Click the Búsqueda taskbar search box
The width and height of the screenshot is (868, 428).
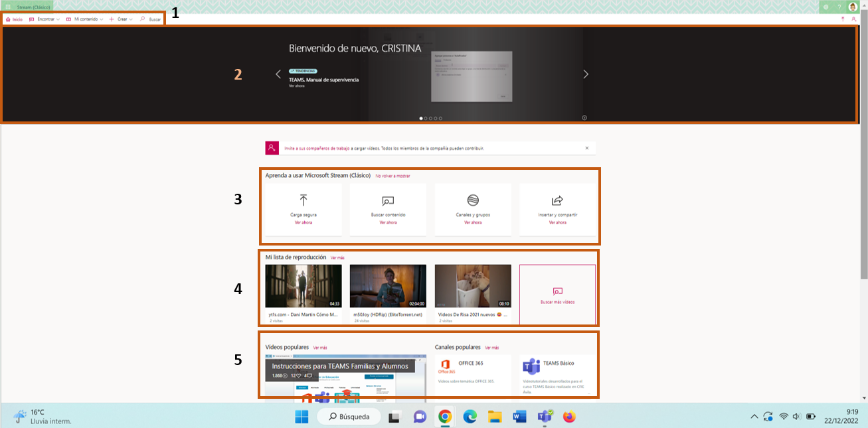pos(349,417)
